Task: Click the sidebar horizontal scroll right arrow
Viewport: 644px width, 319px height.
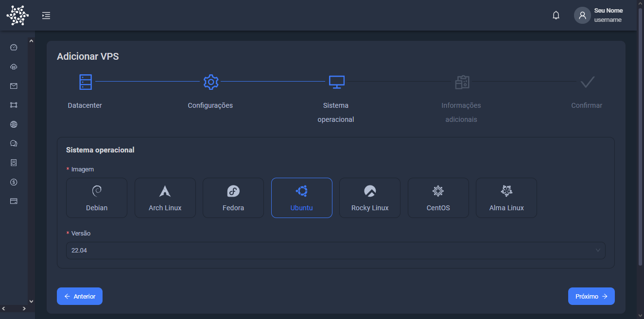Action: click(24, 308)
